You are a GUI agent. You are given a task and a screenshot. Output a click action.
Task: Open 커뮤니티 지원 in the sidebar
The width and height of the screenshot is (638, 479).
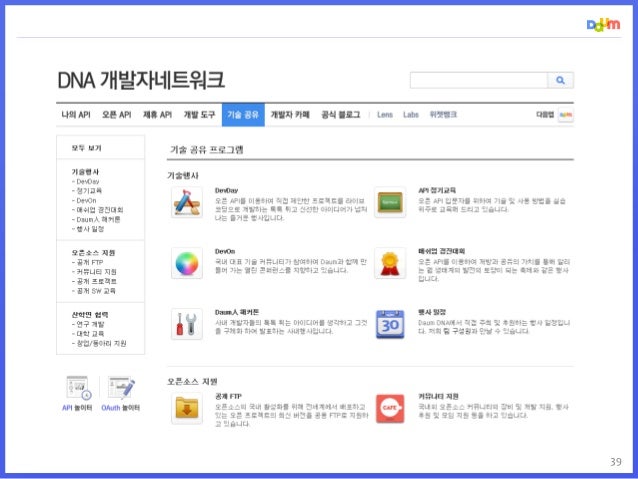96,272
